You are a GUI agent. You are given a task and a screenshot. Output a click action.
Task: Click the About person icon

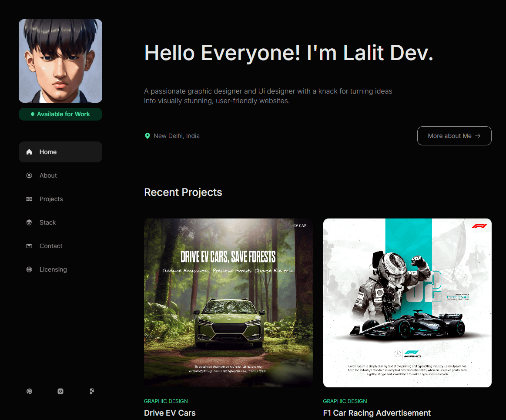pyautogui.click(x=29, y=175)
